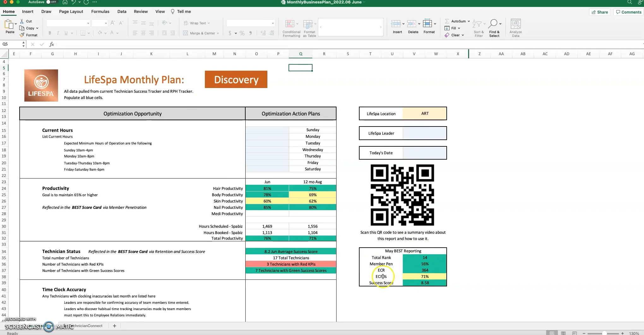The width and height of the screenshot is (644, 335).
Task: Open the Insert ribbon tab
Action: 28,11
